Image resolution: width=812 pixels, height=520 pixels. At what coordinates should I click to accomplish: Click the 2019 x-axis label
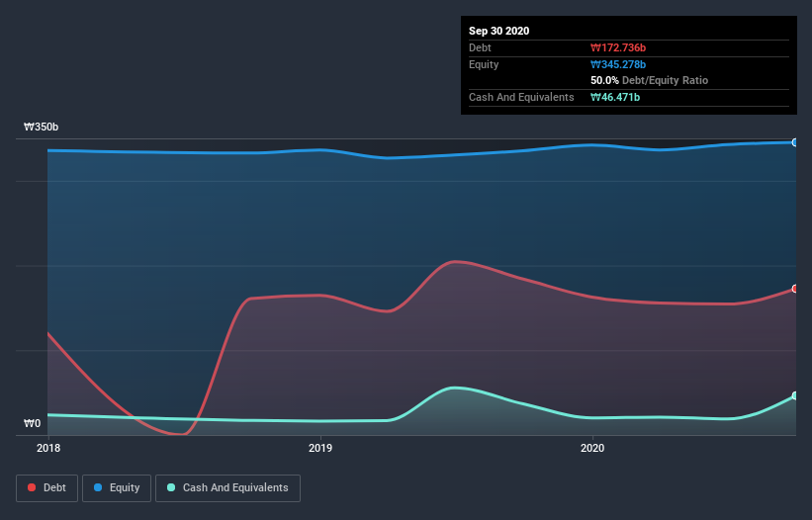(x=320, y=448)
